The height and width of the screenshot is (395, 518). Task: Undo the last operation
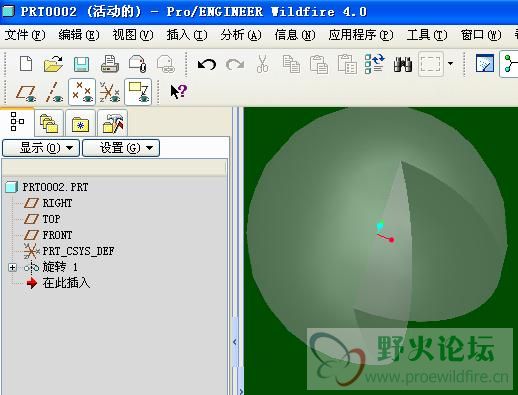207,64
